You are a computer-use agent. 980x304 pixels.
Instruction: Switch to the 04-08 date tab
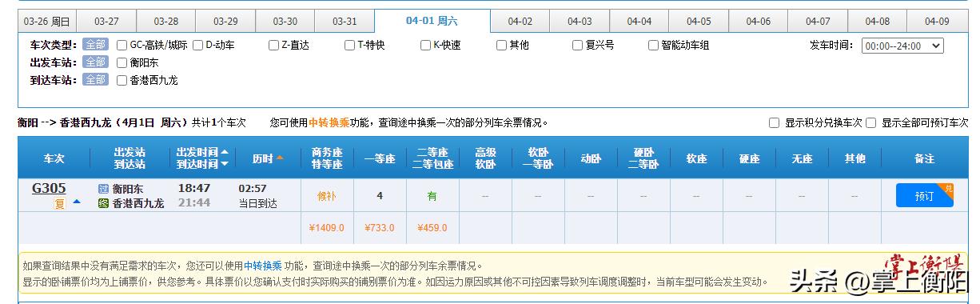(877, 21)
